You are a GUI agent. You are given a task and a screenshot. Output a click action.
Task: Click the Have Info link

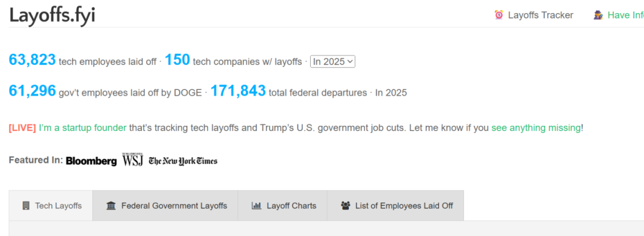tap(626, 15)
